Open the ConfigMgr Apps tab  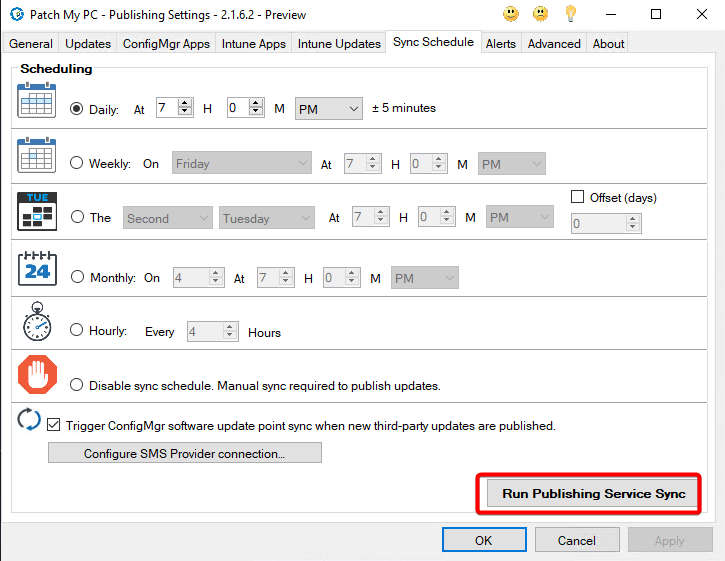[166, 43]
